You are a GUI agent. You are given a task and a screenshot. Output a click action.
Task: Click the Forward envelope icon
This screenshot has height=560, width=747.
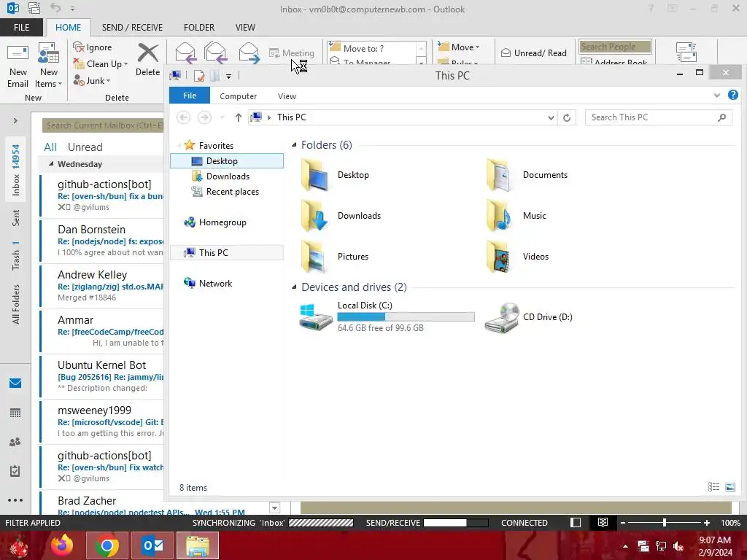[x=249, y=52]
